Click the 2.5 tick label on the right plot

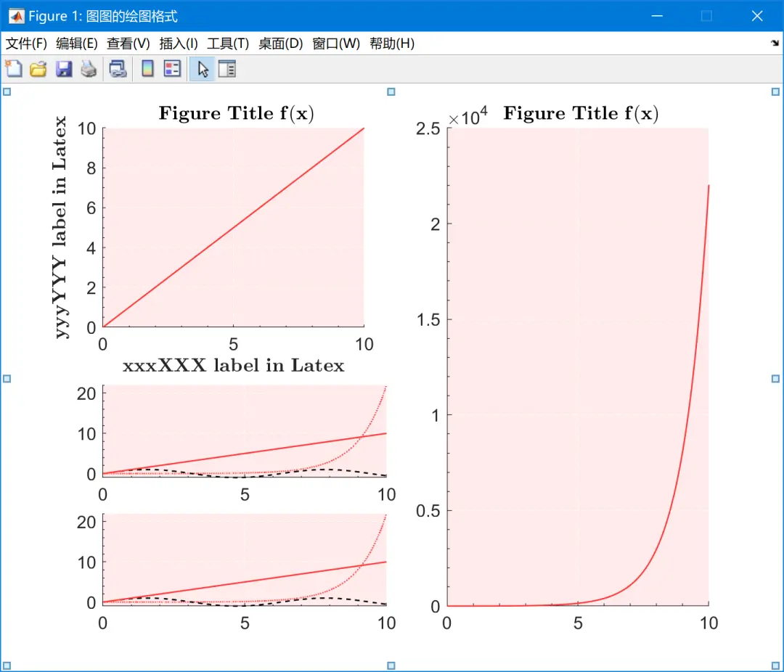pyautogui.click(x=428, y=128)
